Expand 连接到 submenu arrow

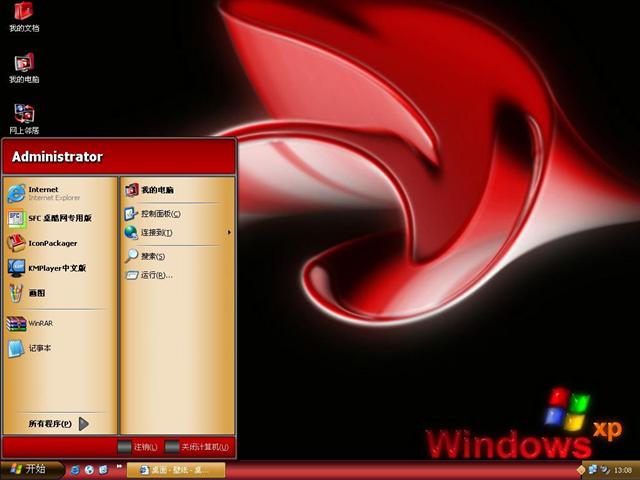[229, 232]
